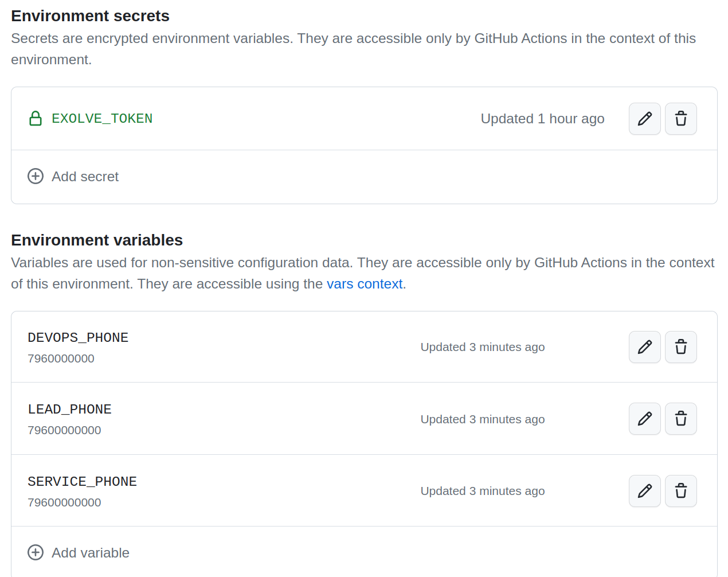Click the EXOLVE_TOKEN secret name
Screen dimensions: 728x577
click(x=102, y=119)
